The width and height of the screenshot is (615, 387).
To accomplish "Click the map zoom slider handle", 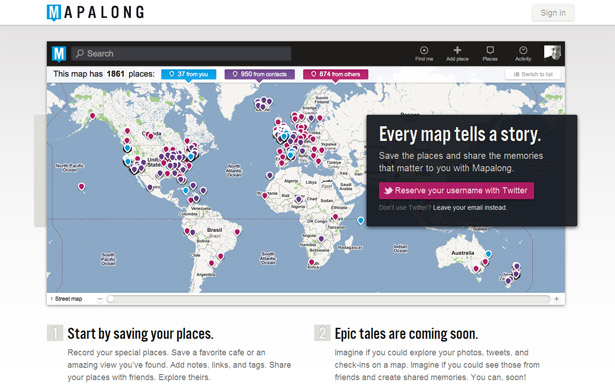I will [111, 299].
